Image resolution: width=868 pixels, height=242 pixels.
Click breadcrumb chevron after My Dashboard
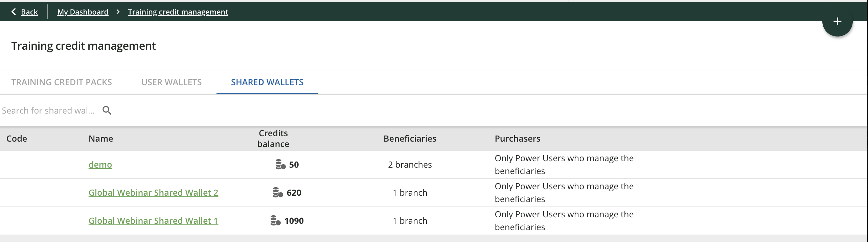[118, 12]
